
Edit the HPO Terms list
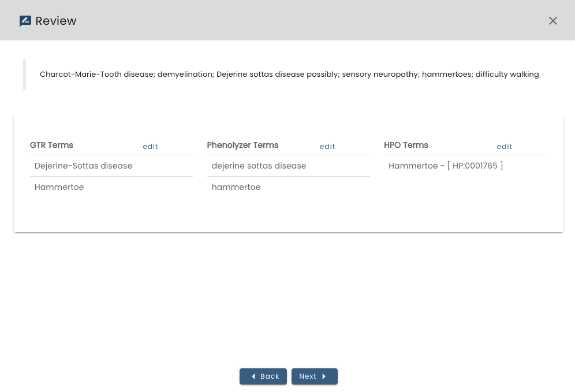[504, 146]
